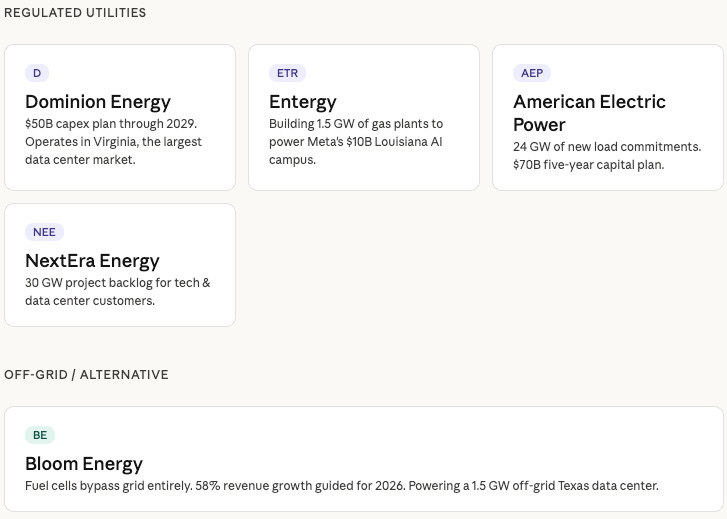727x519 pixels.
Task: Click the '30 GW project backlog' description
Action: coord(118,292)
